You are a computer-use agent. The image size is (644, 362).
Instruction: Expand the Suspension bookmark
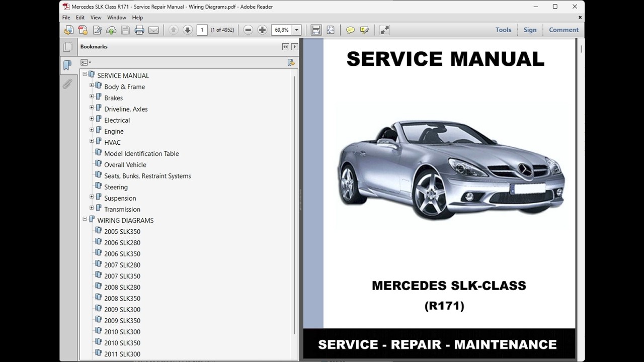click(92, 197)
